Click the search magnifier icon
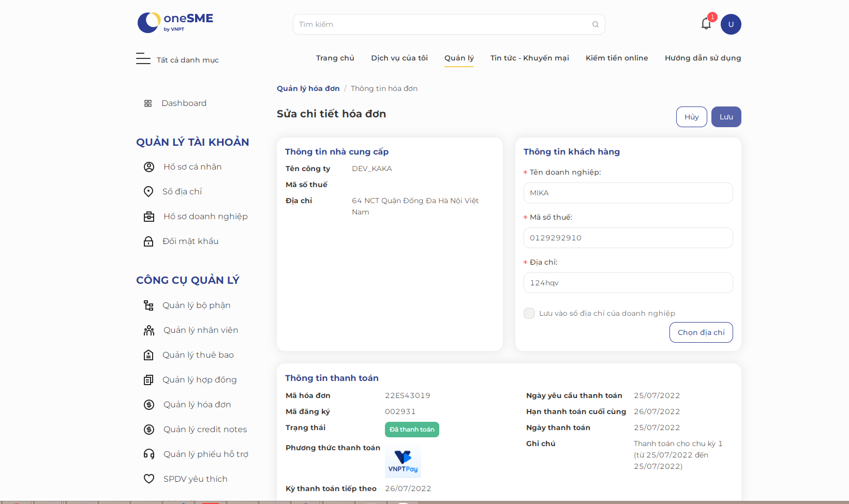The width and height of the screenshot is (849, 504). tap(595, 24)
